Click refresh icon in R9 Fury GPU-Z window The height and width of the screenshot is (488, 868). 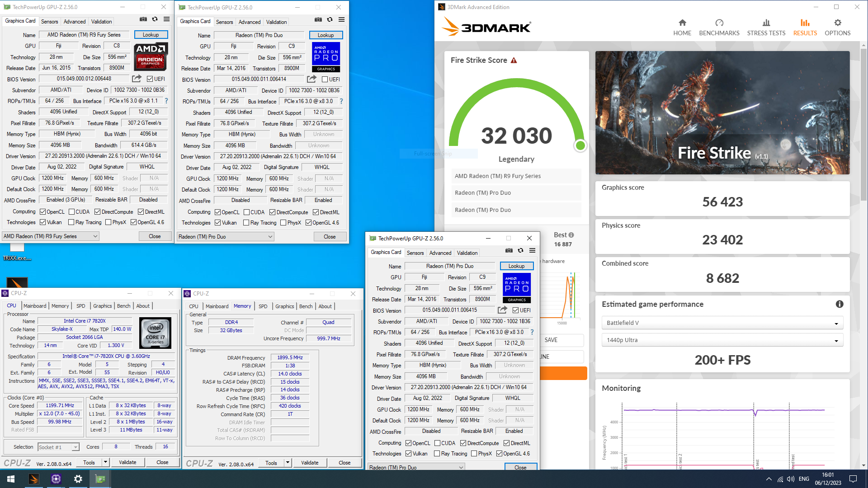click(x=155, y=19)
